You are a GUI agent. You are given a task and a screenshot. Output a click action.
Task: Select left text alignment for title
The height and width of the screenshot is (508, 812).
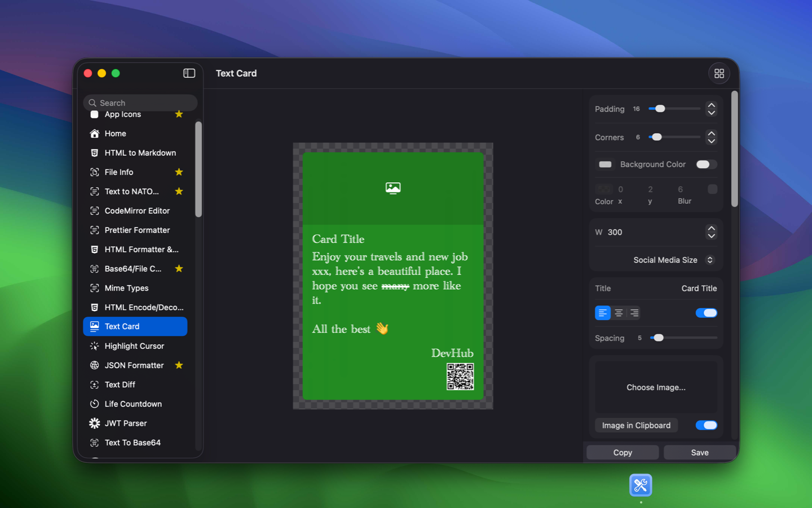pos(603,313)
